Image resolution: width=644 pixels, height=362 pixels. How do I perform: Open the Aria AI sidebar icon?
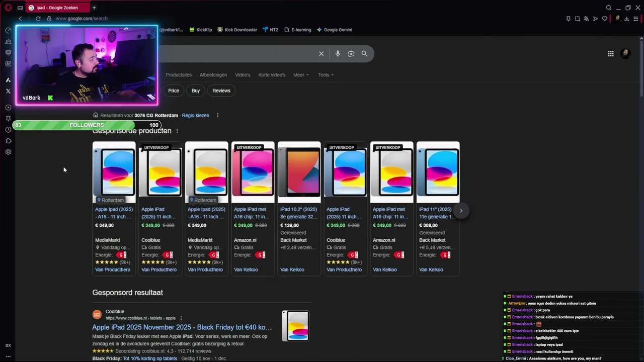coord(8,80)
